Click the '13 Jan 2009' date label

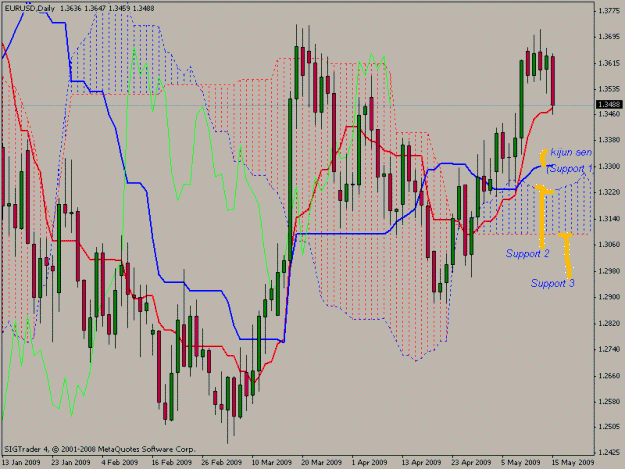click(x=21, y=462)
